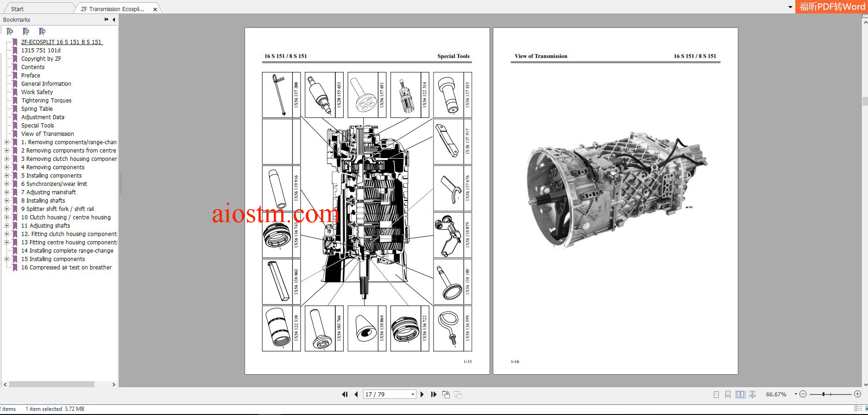This screenshot has height=415, width=868.
Task: Click the greyed next view icon
Action: 458,395
